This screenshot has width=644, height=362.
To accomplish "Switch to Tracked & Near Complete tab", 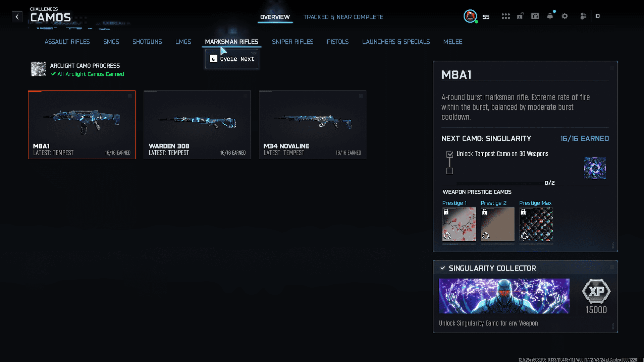I will coord(343,17).
